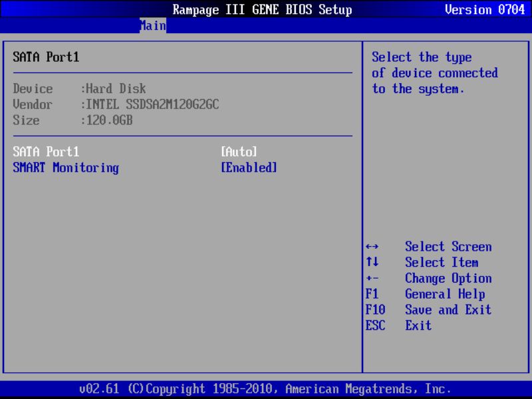This screenshot has height=399, width=532.
Task: Click the ESC Exit hint
Action: (398, 326)
